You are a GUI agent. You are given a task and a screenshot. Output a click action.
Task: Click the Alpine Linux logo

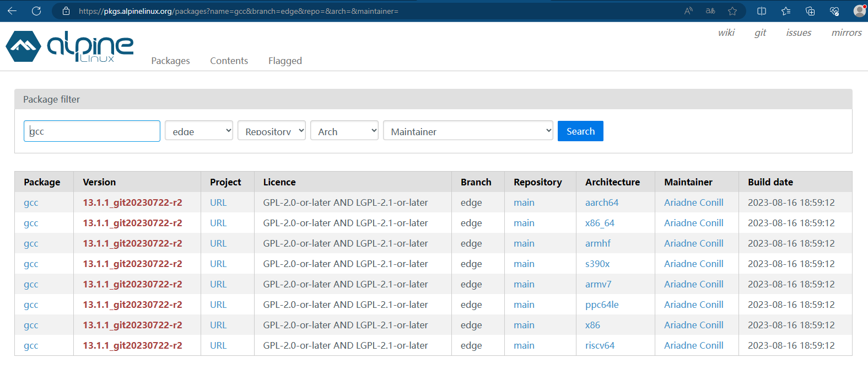tap(70, 46)
